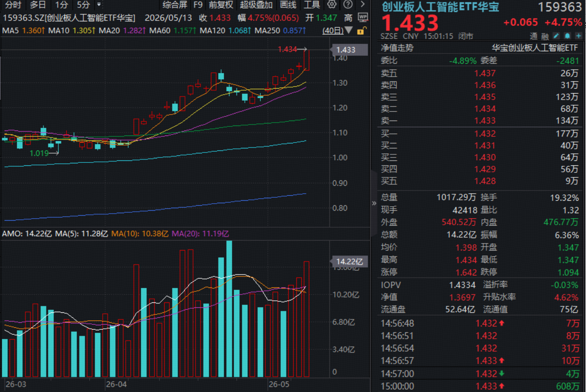Click the 卖二 ask price 1.434
This screenshot has width=586, height=392.
tap(485, 109)
